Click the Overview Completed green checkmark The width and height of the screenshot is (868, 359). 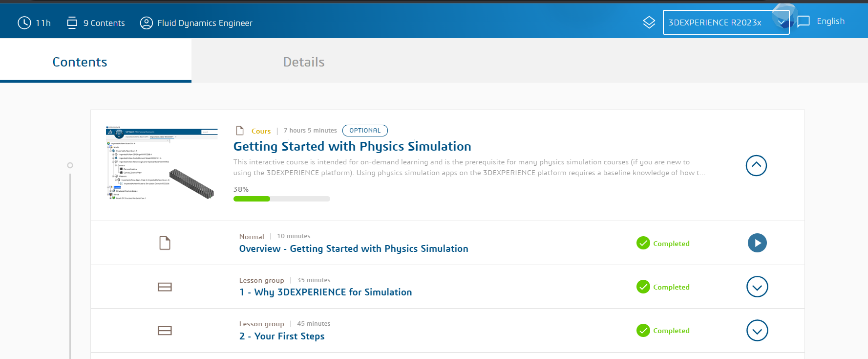(x=643, y=243)
